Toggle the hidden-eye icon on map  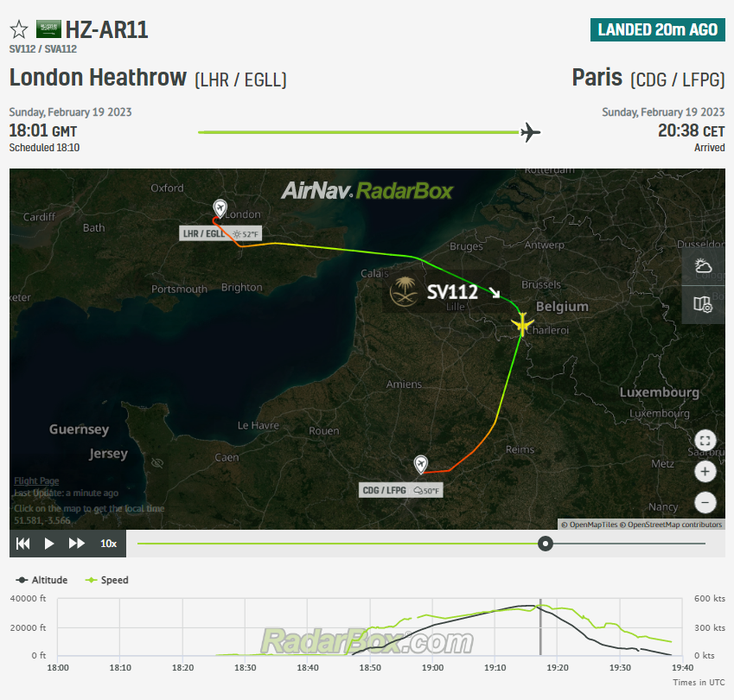point(157,462)
